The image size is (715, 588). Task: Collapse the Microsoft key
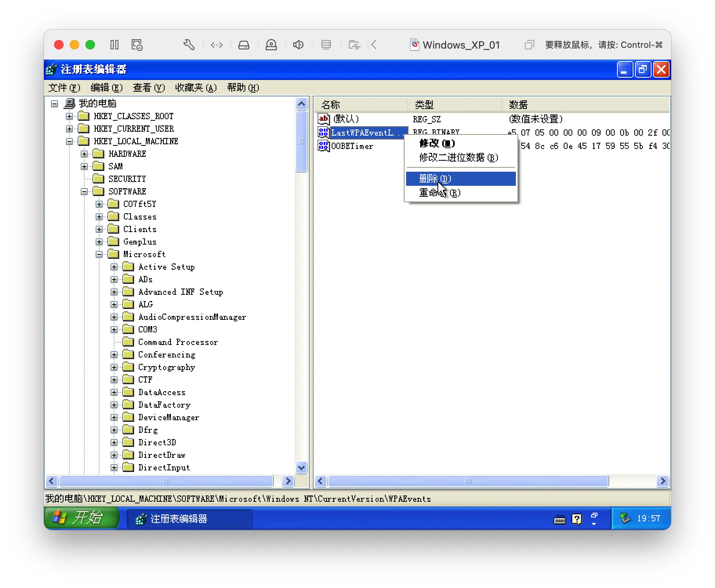tap(99, 254)
